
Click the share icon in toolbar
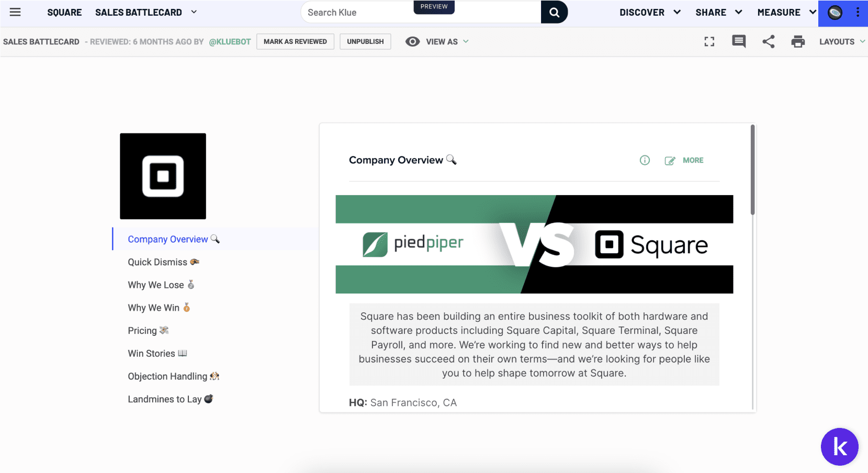coord(768,42)
